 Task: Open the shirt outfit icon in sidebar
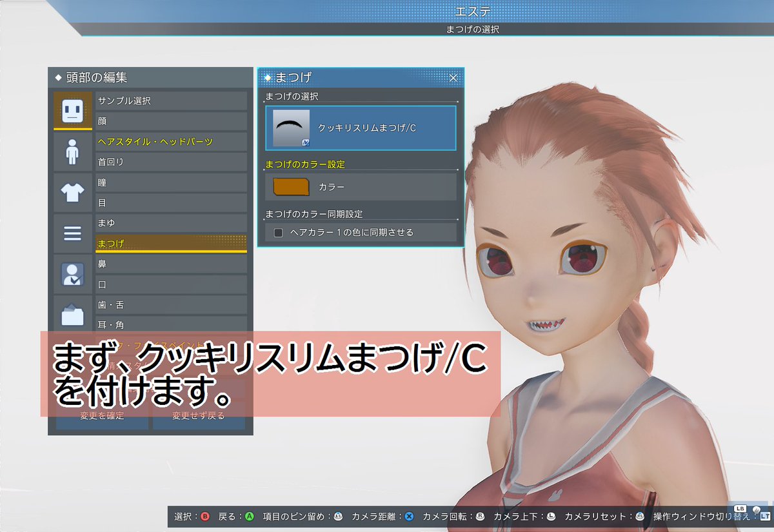(x=72, y=193)
